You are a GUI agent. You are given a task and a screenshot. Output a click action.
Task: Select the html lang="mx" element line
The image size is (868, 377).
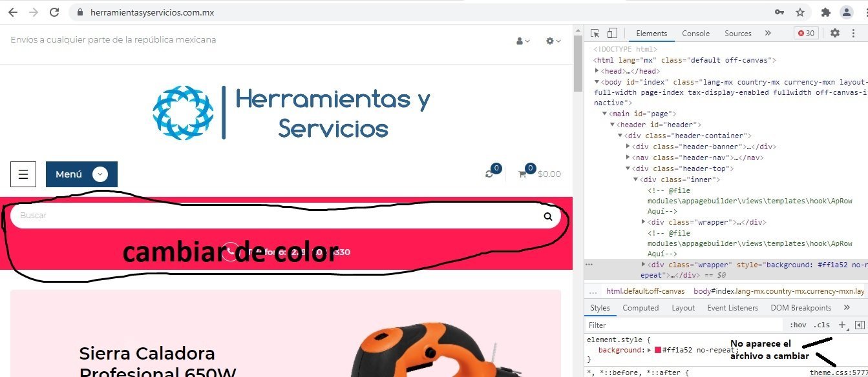click(x=685, y=60)
